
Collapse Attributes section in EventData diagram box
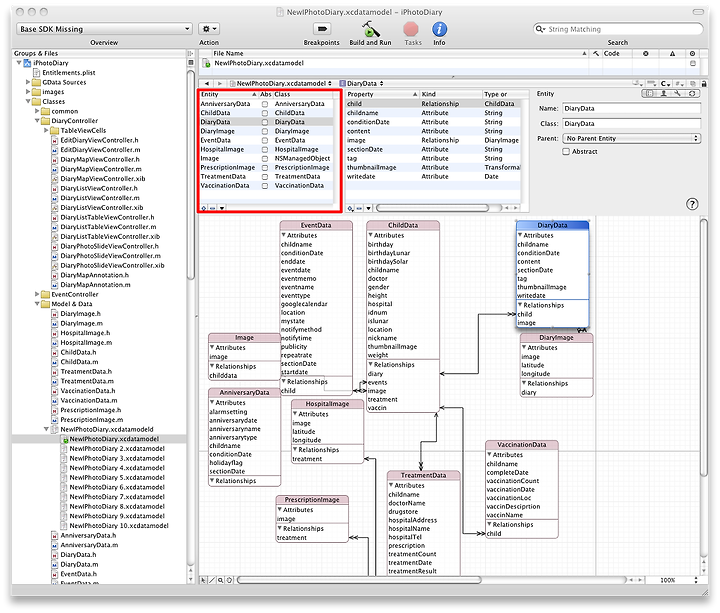tap(284, 235)
